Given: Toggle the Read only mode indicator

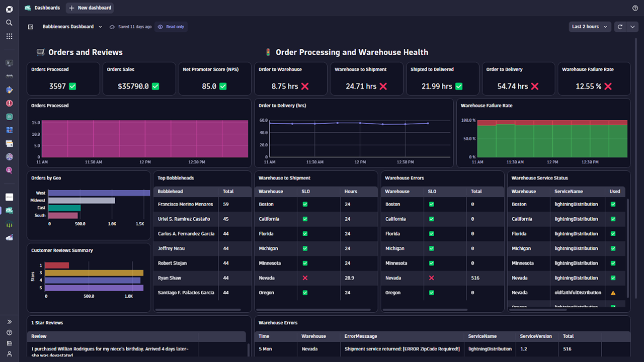Looking at the screenshot, I should 171,27.
